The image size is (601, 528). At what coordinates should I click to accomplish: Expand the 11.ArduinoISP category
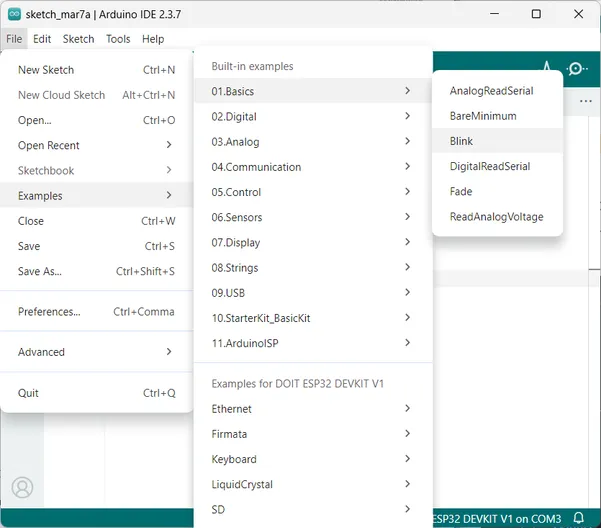click(x=313, y=343)
